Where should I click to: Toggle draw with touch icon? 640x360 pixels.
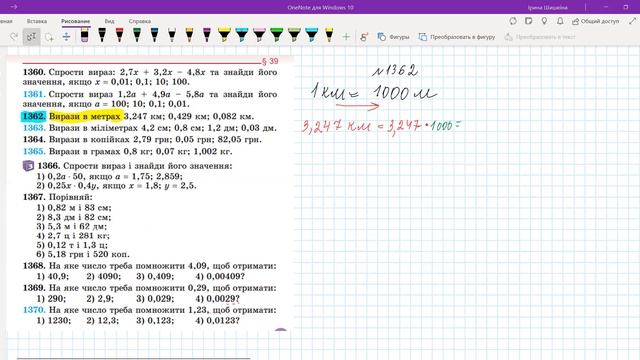click(x=364, y=37)
